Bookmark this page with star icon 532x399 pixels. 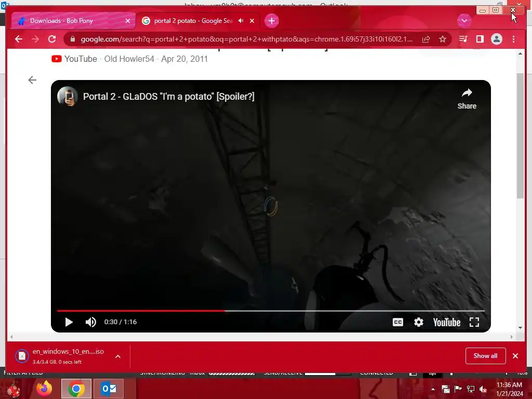(443, 39)
